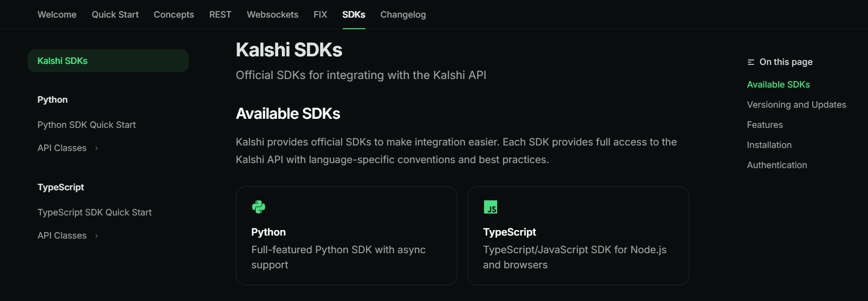868x301 pixels.
Task: Jump to Features section
Action: pos(765,125)
